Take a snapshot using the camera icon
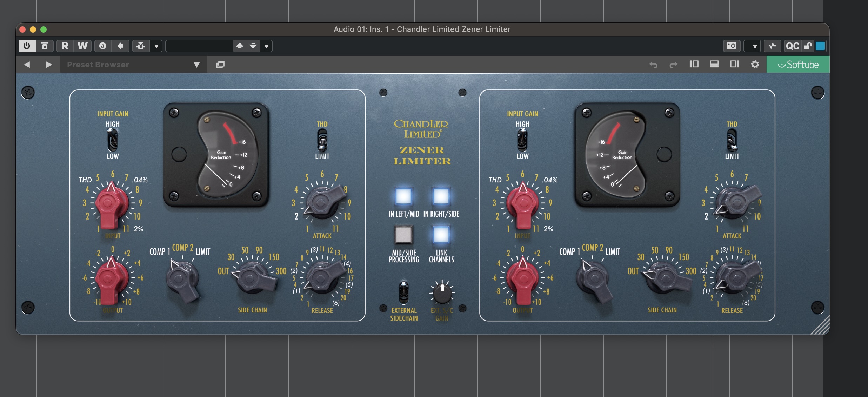868x397 pixels. [732, 46]
